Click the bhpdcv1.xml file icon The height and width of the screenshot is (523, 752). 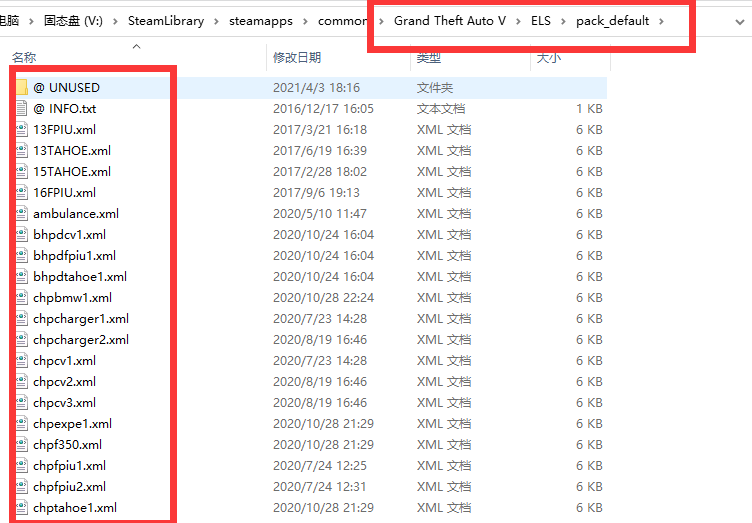pos(22,235)
